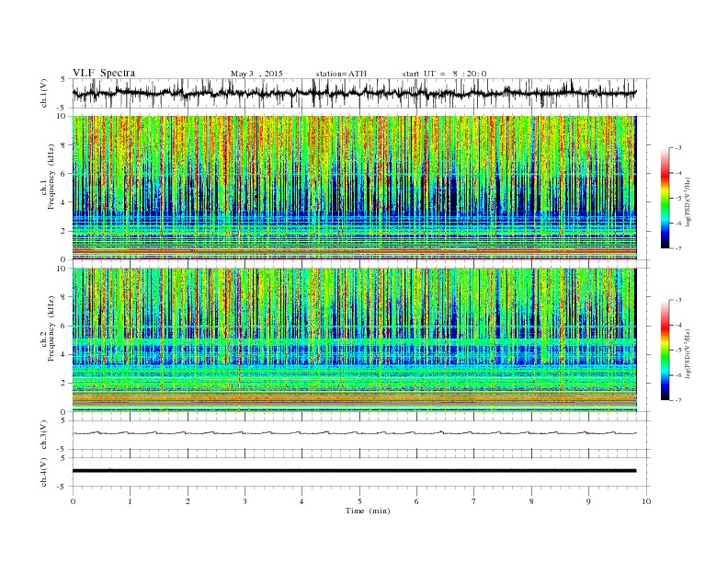Click tick label "8" on the Time axis
This screenshot has height=563, width=728.
tap(531, 501)
